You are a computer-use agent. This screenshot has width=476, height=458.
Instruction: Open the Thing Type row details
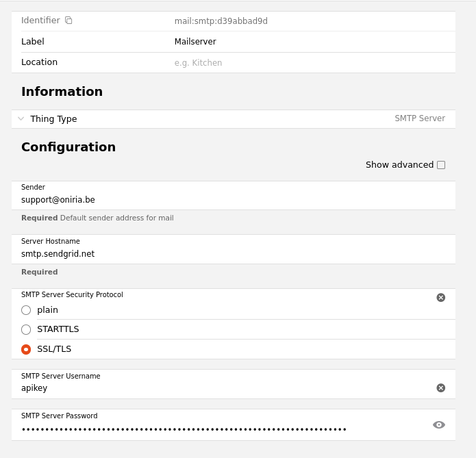pyautogui.click(x=234, y=119)
